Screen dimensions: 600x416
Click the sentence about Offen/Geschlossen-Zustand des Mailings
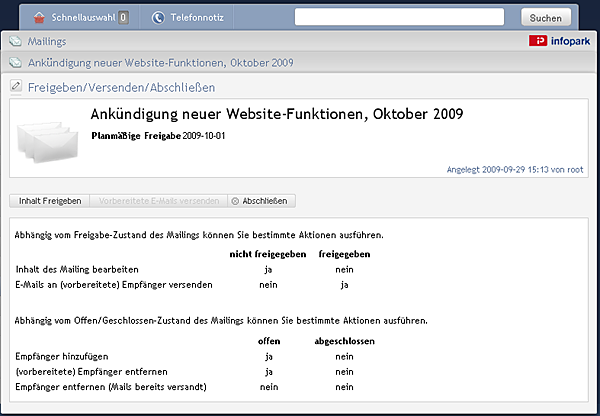(x=221, y=321)
